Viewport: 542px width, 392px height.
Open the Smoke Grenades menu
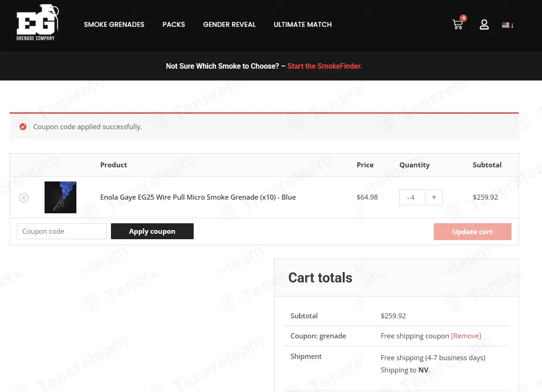point(114,25)
